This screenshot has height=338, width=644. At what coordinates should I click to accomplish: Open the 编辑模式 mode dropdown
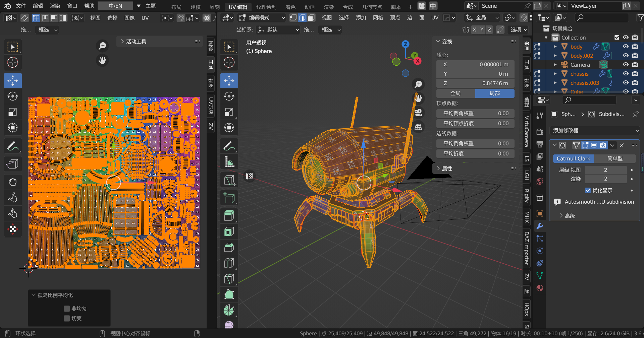click(262, 18)
